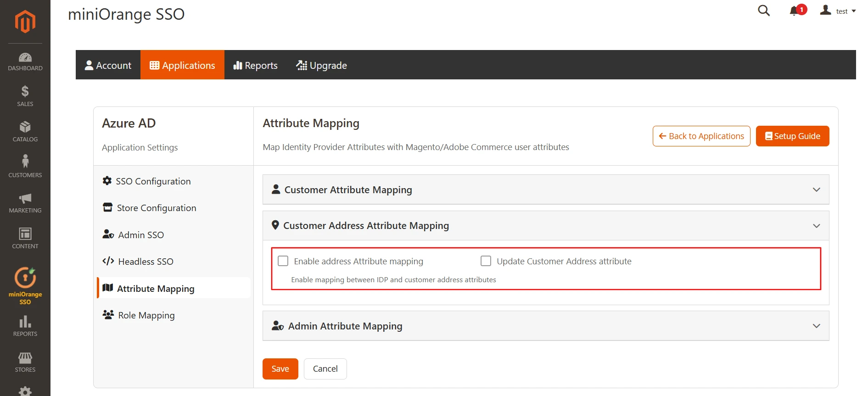
Task: Click the map icon beside Attribute Mapping
Action: point(108,288)
